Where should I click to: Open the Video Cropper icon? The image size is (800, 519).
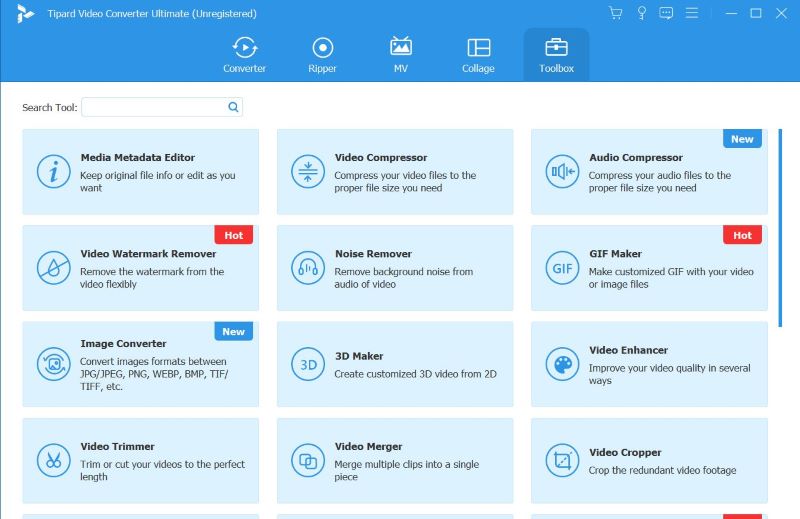562,460
